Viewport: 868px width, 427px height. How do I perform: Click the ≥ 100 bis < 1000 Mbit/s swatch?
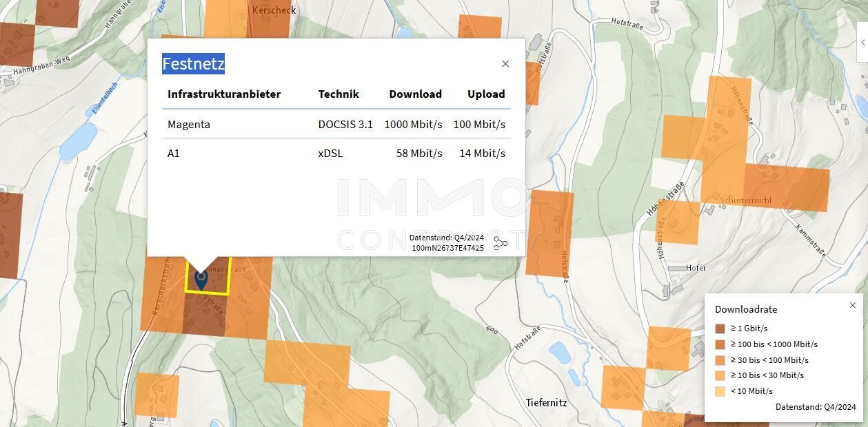click(x=720, y=344)
